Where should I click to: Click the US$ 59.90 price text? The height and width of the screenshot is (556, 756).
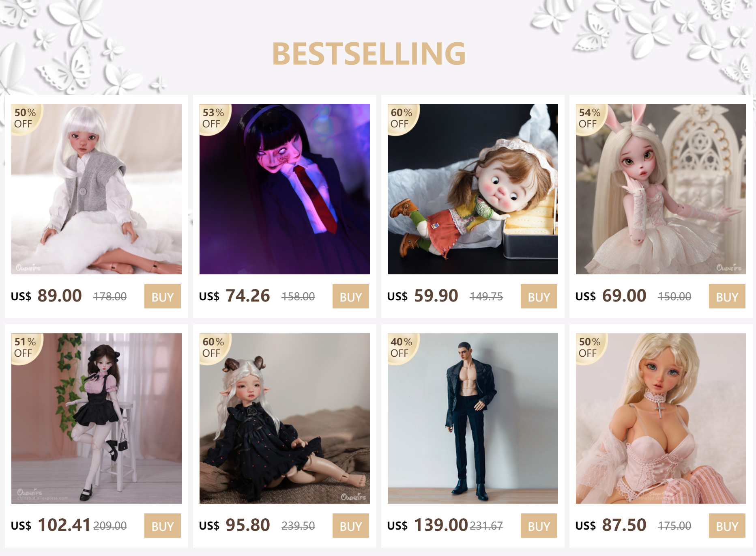point(423,296)
